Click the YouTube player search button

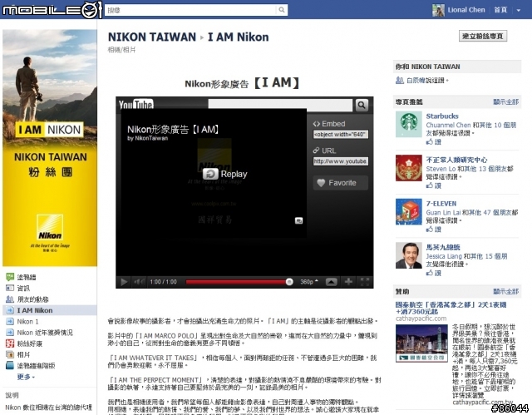pyautogui.click(x=362, y=105)
